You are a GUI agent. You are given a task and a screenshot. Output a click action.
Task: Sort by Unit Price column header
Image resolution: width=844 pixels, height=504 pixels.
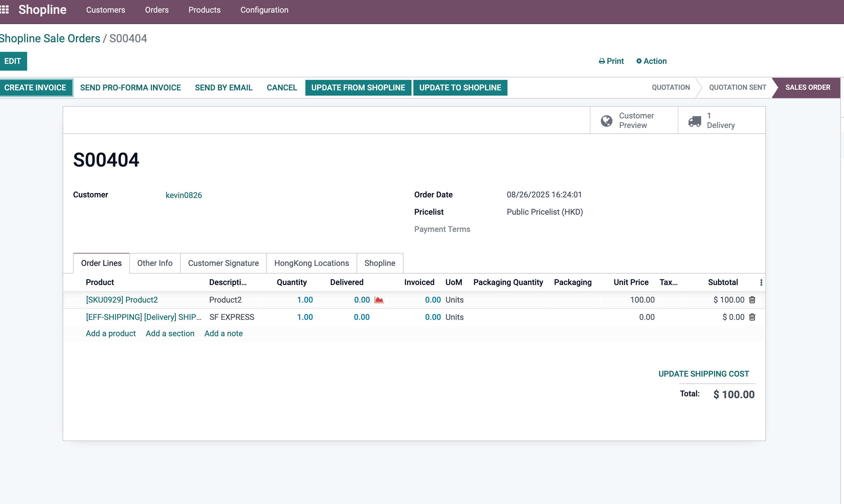(631, 282)
